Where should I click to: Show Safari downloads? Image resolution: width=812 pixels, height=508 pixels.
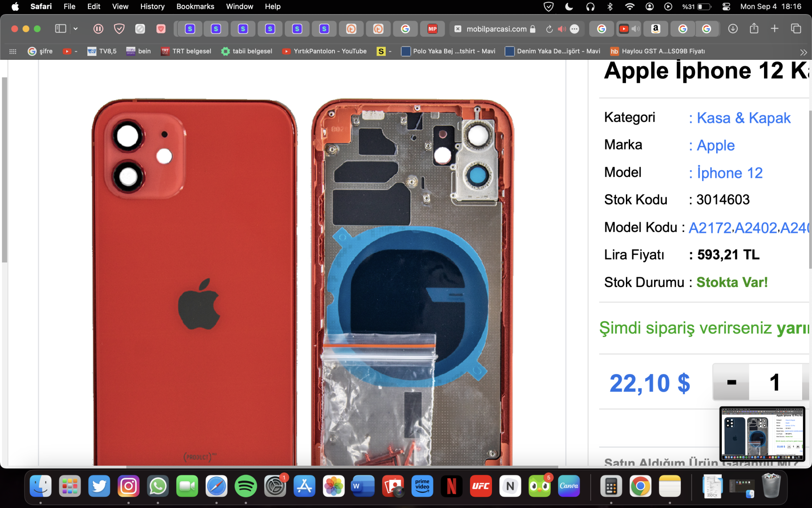coord(733,29)
